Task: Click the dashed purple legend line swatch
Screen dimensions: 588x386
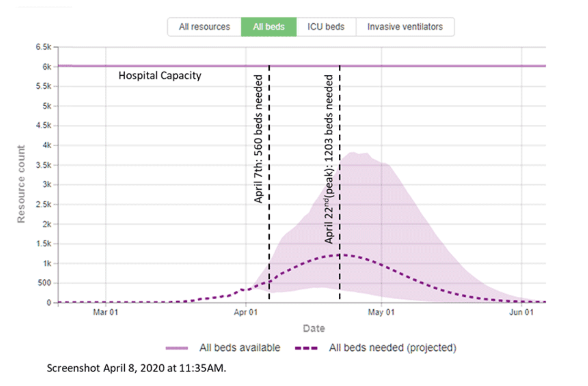Action: tap(306, 348)
